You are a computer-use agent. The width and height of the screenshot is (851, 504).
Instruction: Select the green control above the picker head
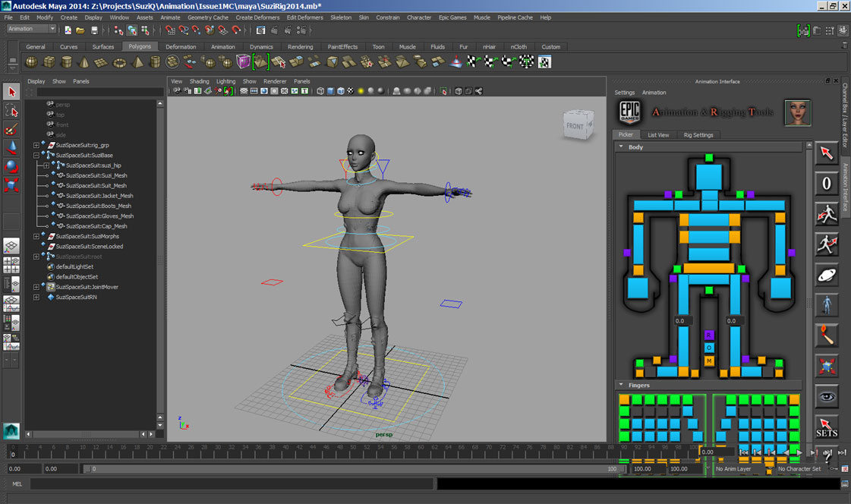tap(709, 158)
